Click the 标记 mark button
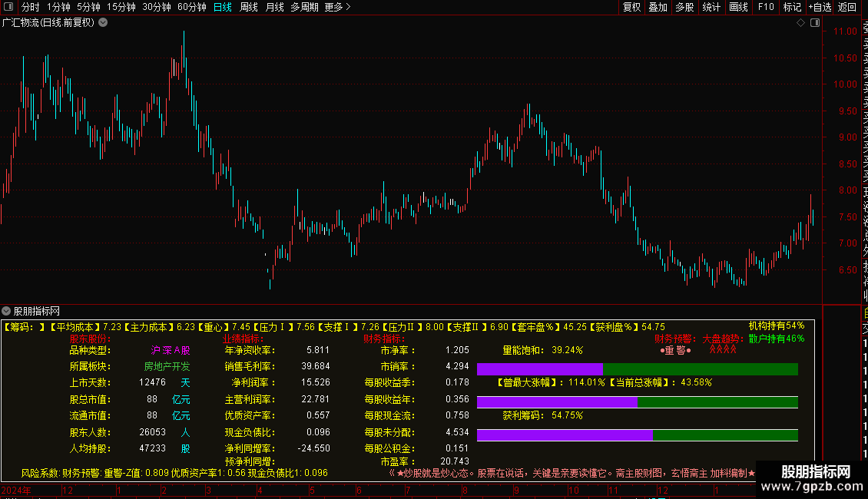This screenshot has width=868, height=499. coord(792,7)
